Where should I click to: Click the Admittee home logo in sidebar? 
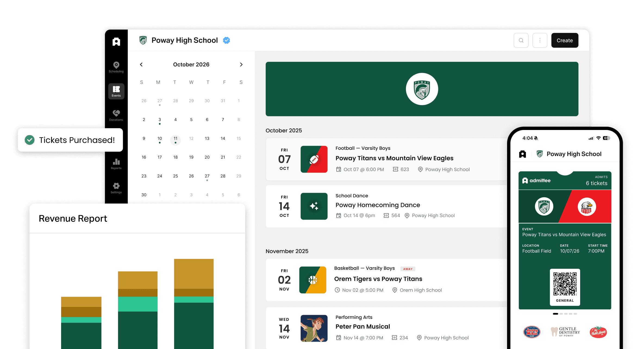tap(116, 42)
